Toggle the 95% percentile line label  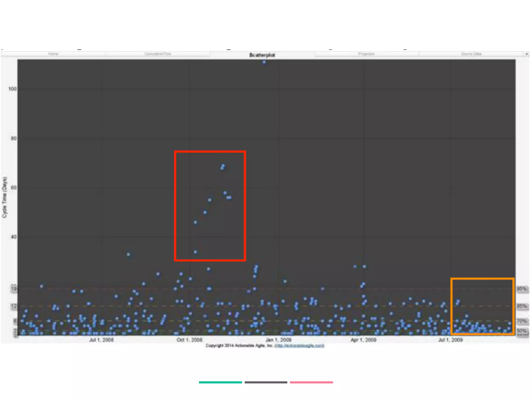tap(522, 289)
